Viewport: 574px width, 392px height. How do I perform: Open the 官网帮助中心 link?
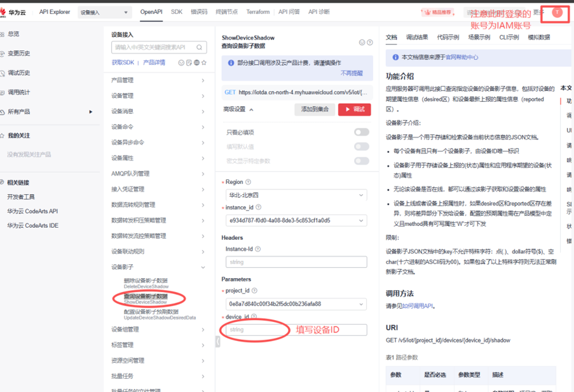[x=461, y=57]
